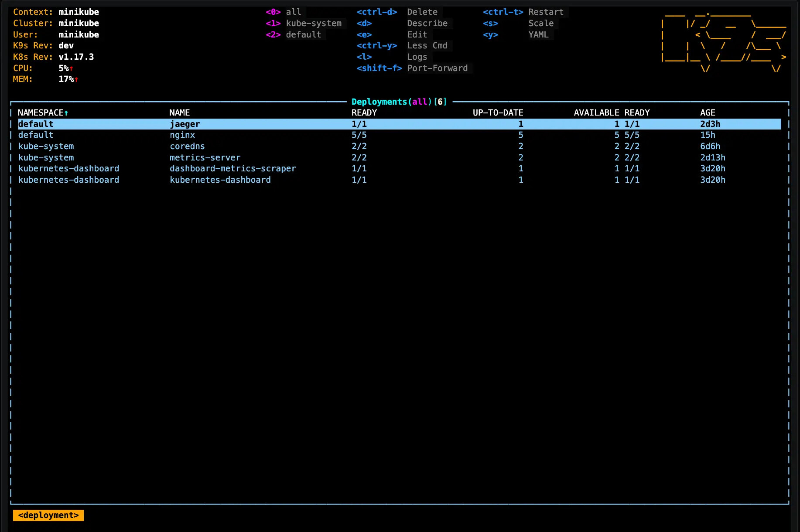Switch to default namespace shortcut
The height and width of the screenshot is (532, 800).
click(303, 35)
